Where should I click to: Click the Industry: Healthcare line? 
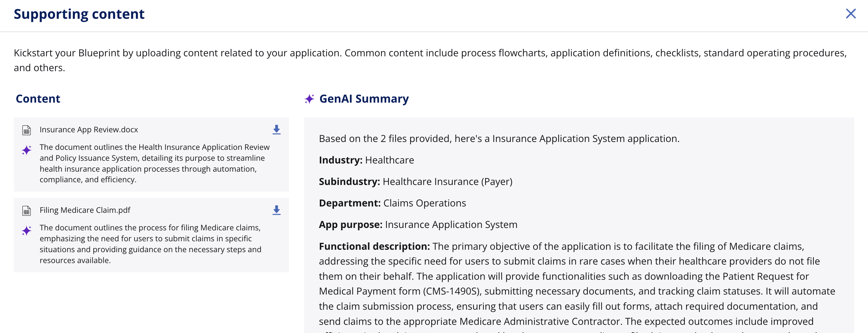[x=366, y=160]
